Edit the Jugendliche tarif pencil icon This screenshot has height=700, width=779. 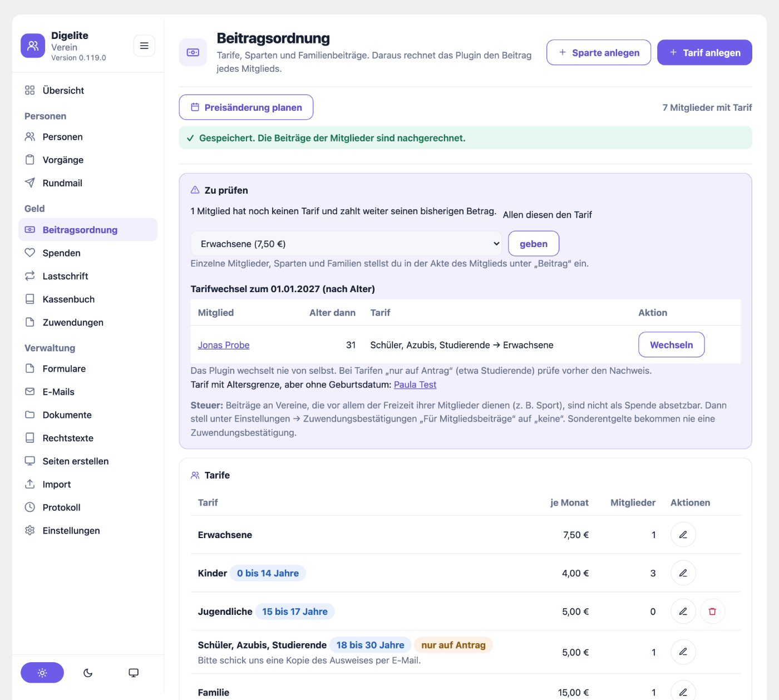click(683, 612)
